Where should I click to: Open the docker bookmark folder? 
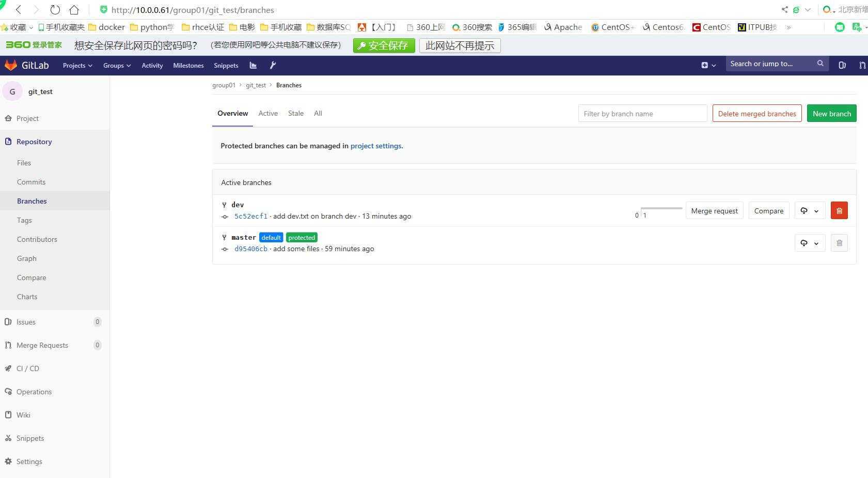click(107, 27)
